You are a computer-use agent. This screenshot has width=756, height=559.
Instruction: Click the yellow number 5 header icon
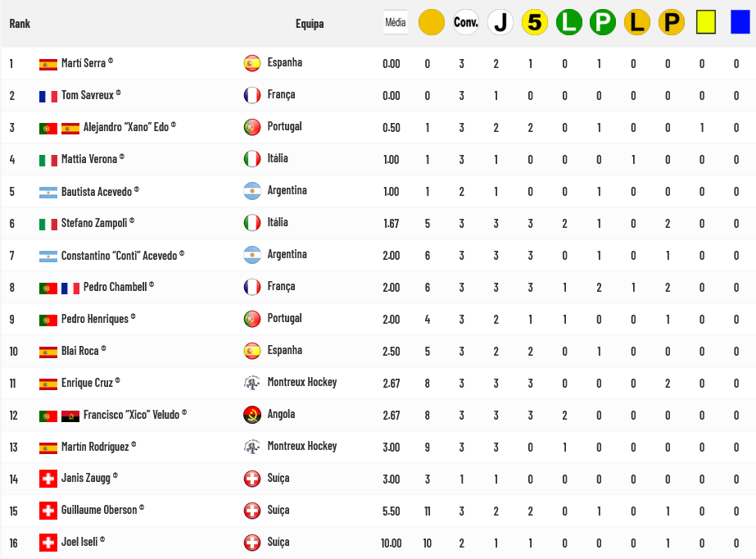click(534, 22)
